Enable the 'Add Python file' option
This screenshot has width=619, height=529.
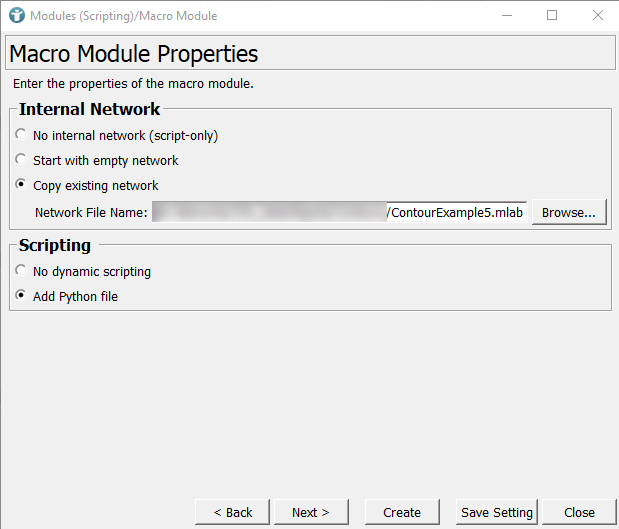click(21, 296)
